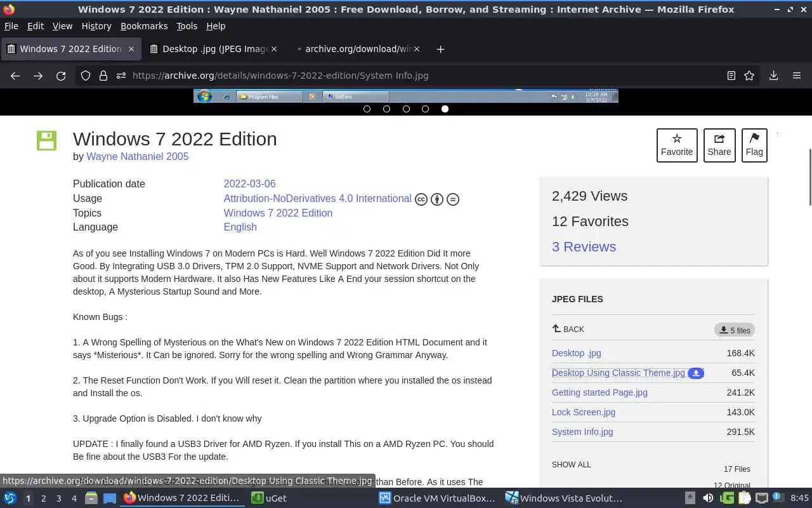
Task: Bookmark this page with the star
Action: point(749,76)
